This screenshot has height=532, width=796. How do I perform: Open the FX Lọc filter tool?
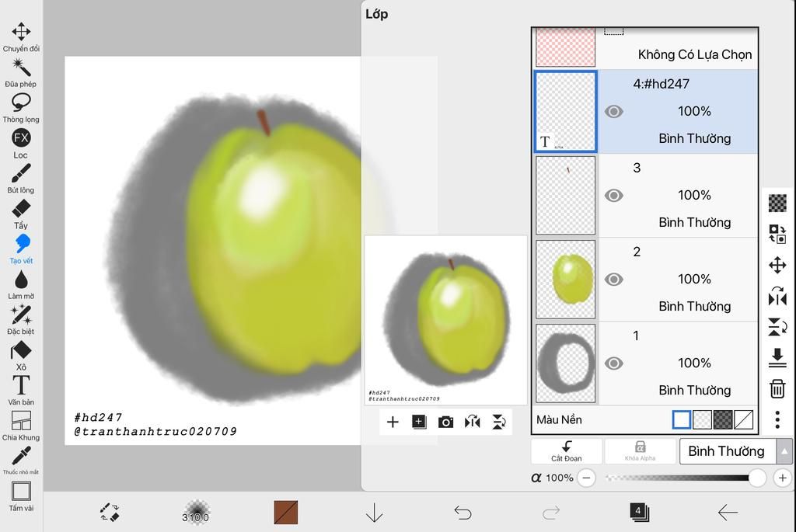(21, 144)
